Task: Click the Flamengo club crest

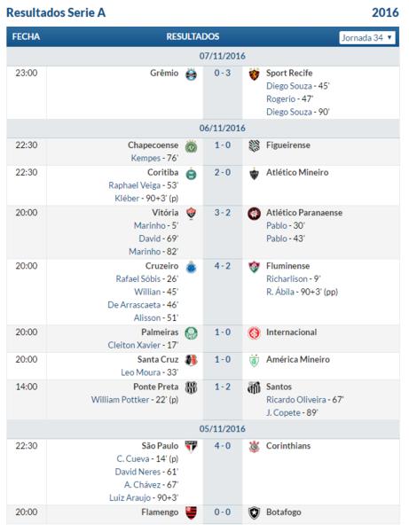Action: pyautogui.click(x=191, y=513)
